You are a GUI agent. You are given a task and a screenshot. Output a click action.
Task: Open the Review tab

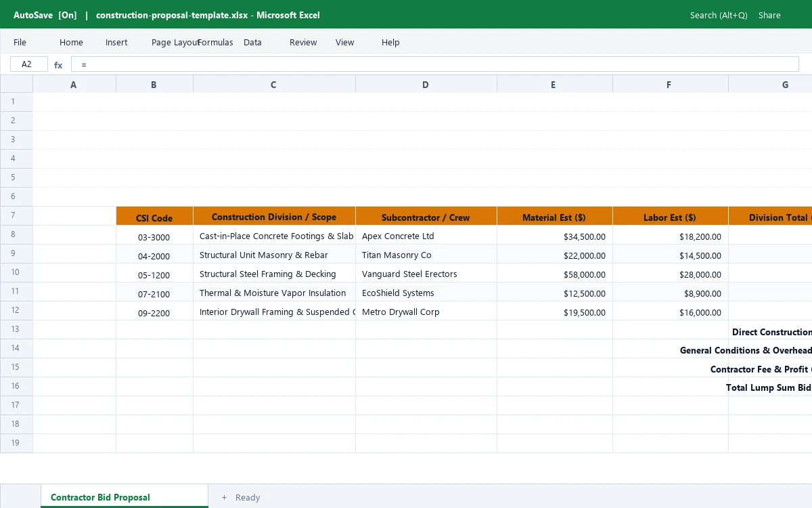click(x=303, y=42)
